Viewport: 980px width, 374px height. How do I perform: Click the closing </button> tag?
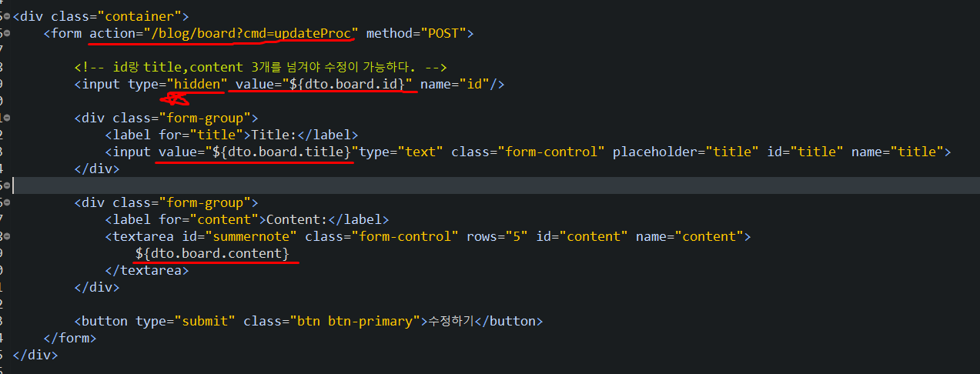(x=509, y=321)
